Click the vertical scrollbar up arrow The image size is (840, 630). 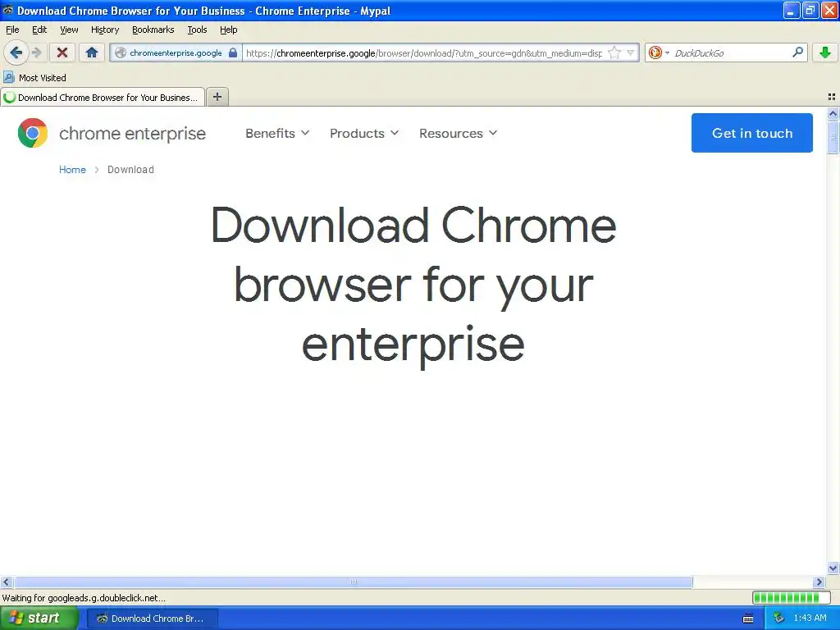(x=833, y=113)
